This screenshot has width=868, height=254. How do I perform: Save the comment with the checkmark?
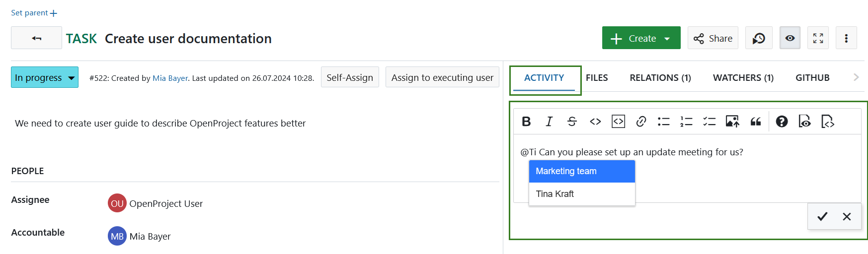tap(822, 216)
